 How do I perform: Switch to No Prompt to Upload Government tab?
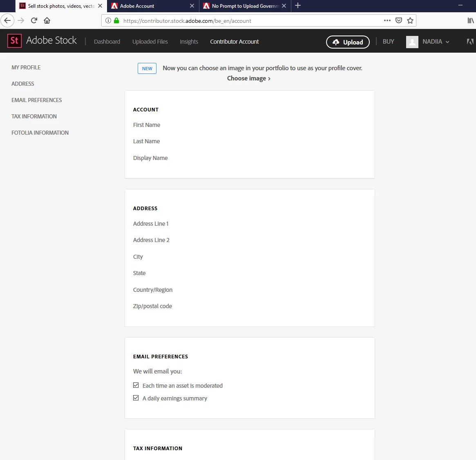coord(245,6)
